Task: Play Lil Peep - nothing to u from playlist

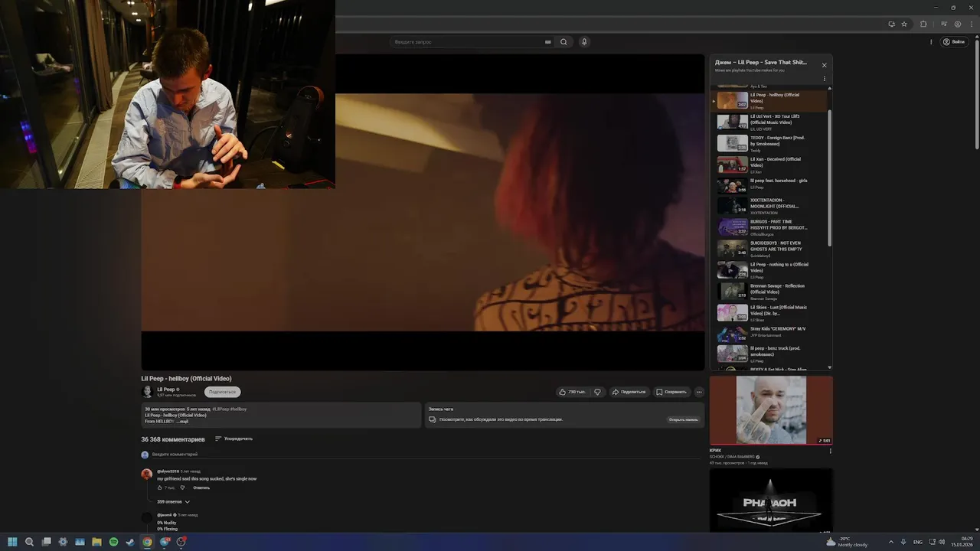Action: tap(769, 270)
